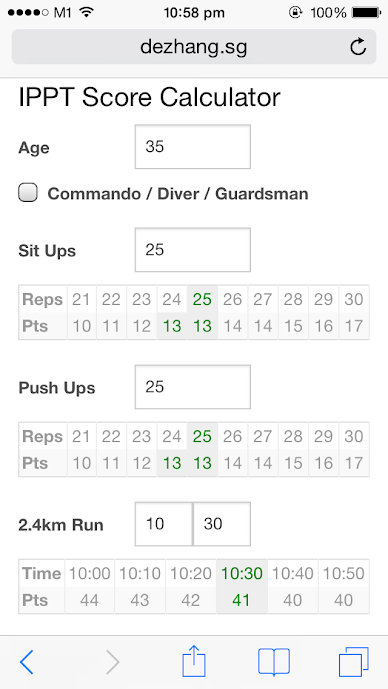Pick 10:50 in the run time table
This screenshot has height=689, width=388.
pos(344,573)
